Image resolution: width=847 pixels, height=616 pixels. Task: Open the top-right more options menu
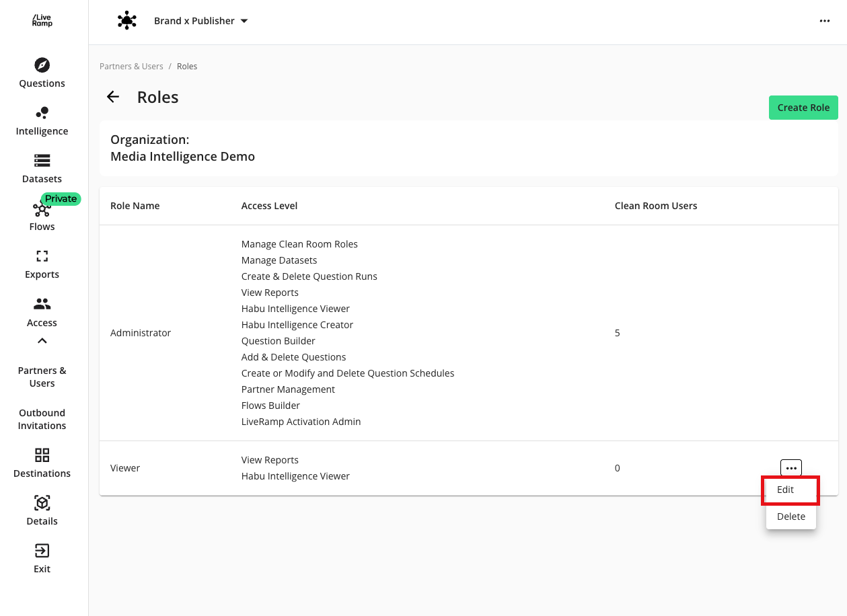(x=824, y=21)
